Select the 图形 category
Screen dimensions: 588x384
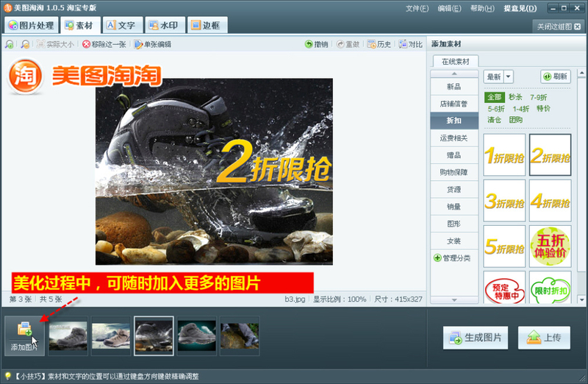pyautogui.click(x=453, y=224)
